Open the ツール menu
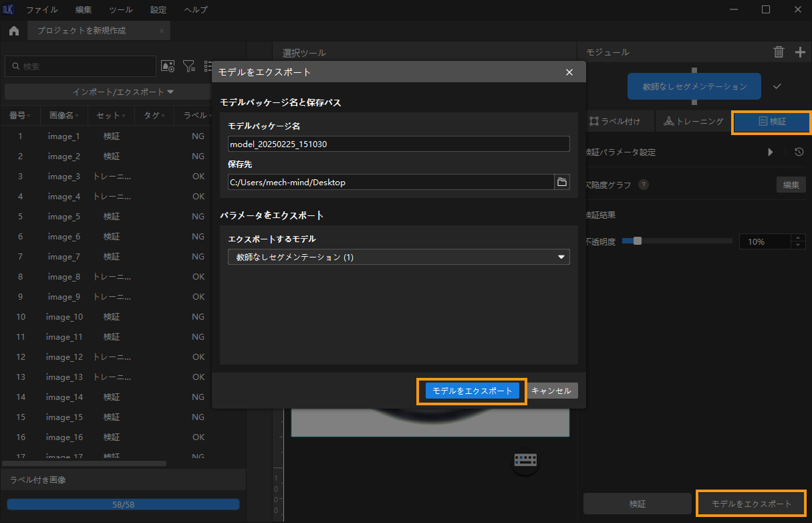 120,9
